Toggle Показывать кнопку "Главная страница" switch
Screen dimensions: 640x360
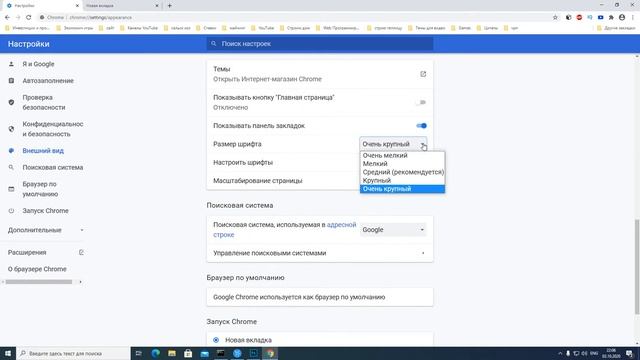click(421, 102)
